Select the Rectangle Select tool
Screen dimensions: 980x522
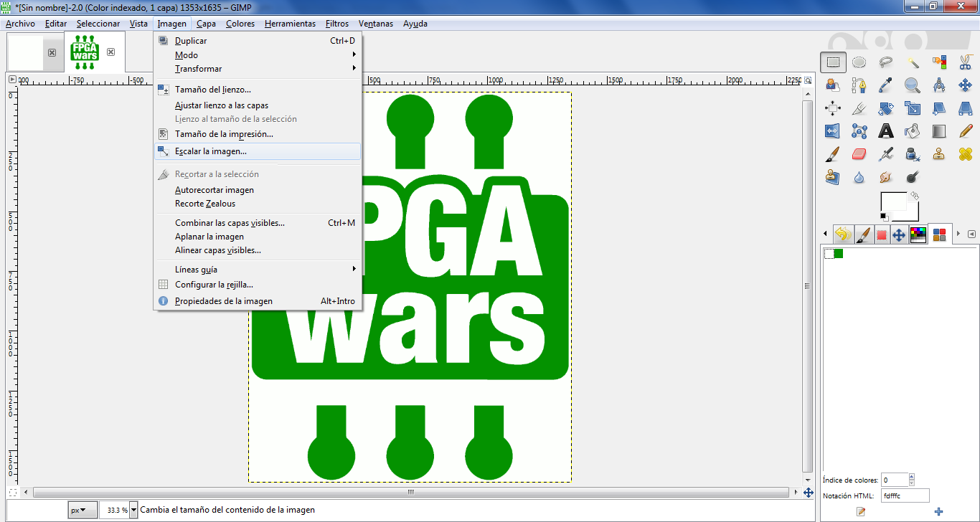[x=833, y=62]
